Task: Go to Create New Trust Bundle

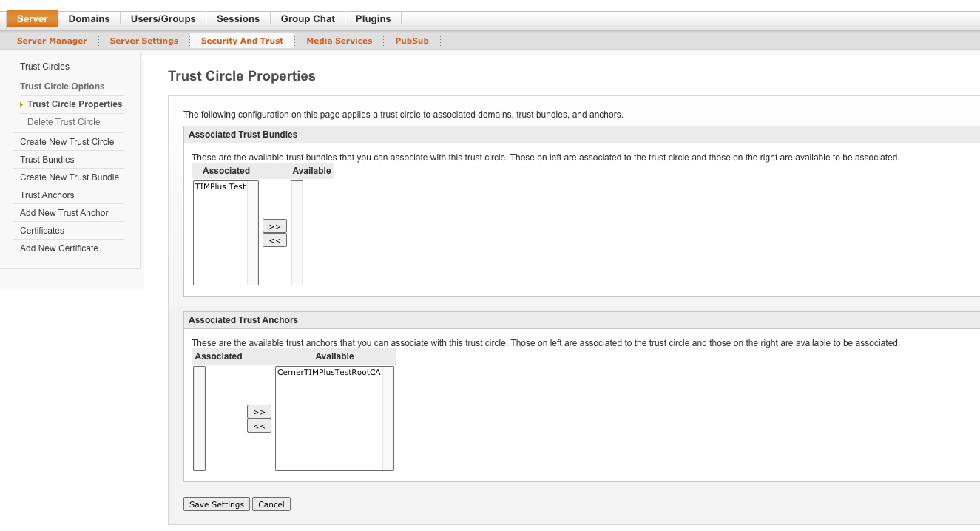Action: pyautogui.click(x=70, y=177)
